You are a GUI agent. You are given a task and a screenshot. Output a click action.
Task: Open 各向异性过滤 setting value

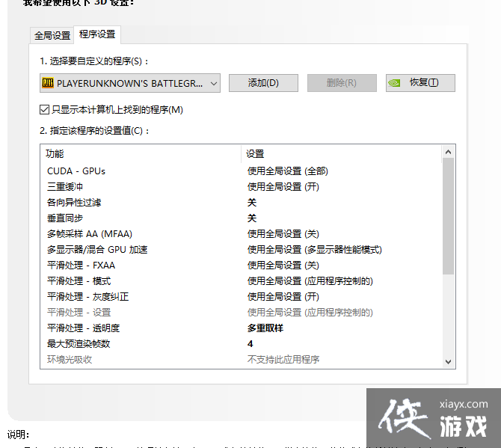pyautogui.click(x=252, y=203)
